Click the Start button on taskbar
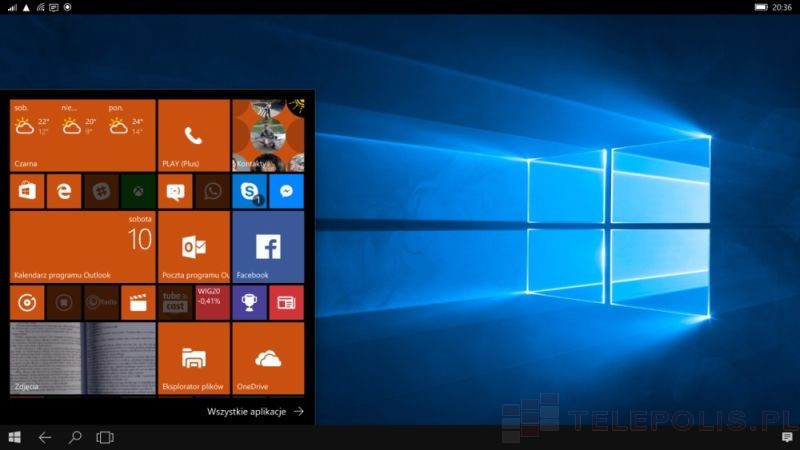800x450 pixels. [x=15, y=437]
